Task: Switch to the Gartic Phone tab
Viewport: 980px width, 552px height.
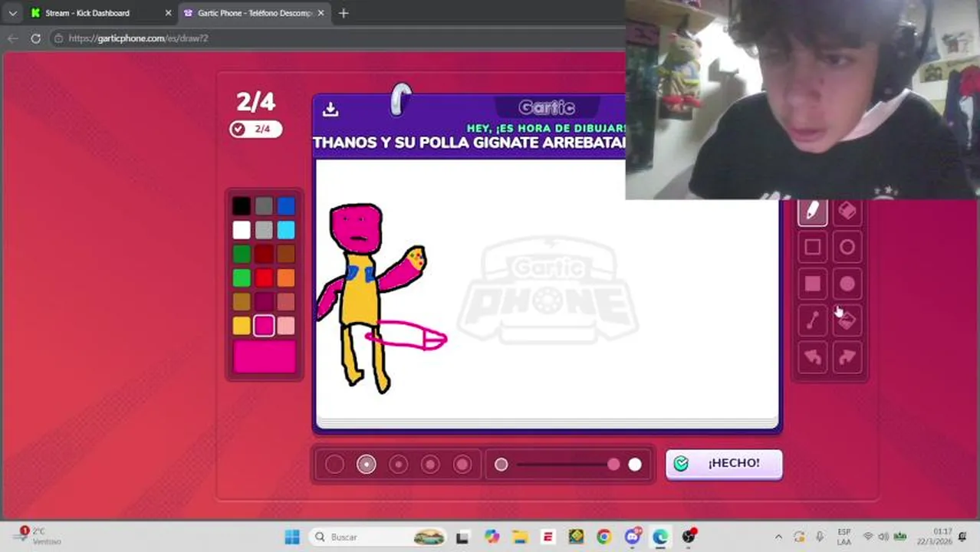Action: pyautogui.click(x=253, y=13)
